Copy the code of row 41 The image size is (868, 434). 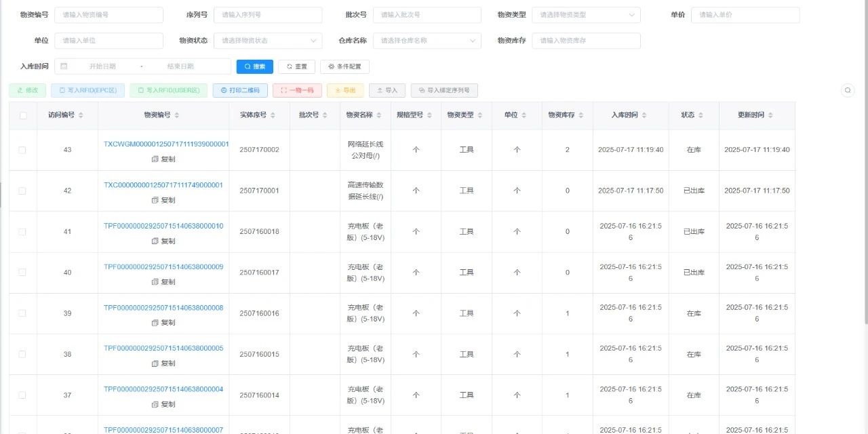[163, 241]
